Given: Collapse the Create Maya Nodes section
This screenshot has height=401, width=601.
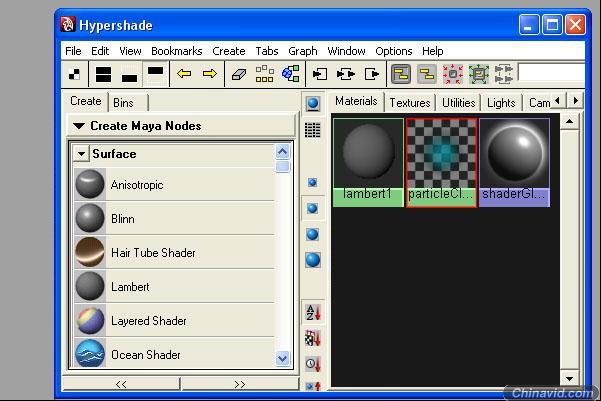Looking at the screenshot, I should 79,126.
